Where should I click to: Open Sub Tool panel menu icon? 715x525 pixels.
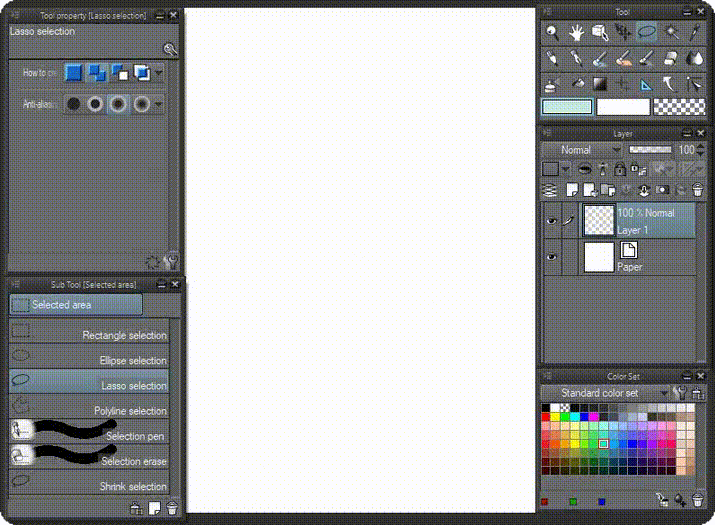click(15, 284)
